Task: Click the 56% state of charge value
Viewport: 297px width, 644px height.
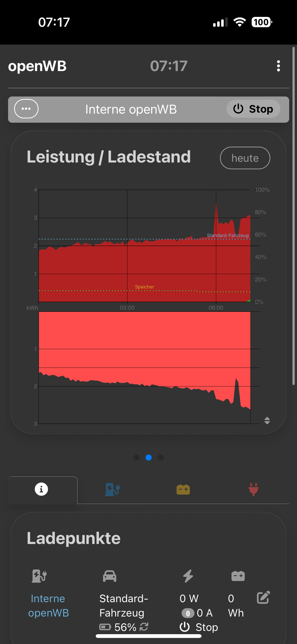Action: coord(125,627)
